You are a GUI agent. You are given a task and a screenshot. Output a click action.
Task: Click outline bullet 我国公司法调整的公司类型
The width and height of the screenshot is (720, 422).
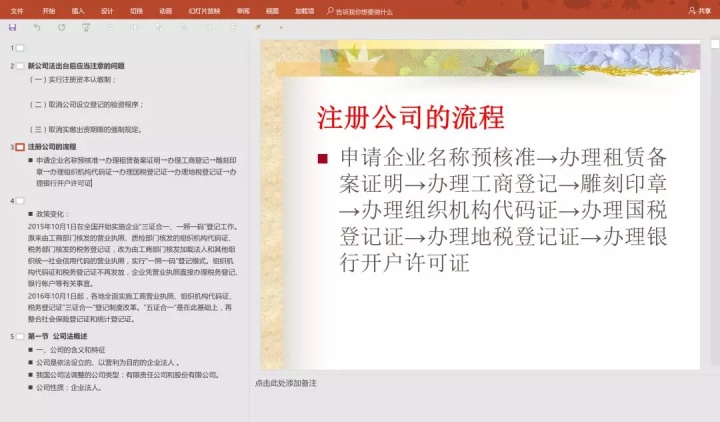point(127,375)
